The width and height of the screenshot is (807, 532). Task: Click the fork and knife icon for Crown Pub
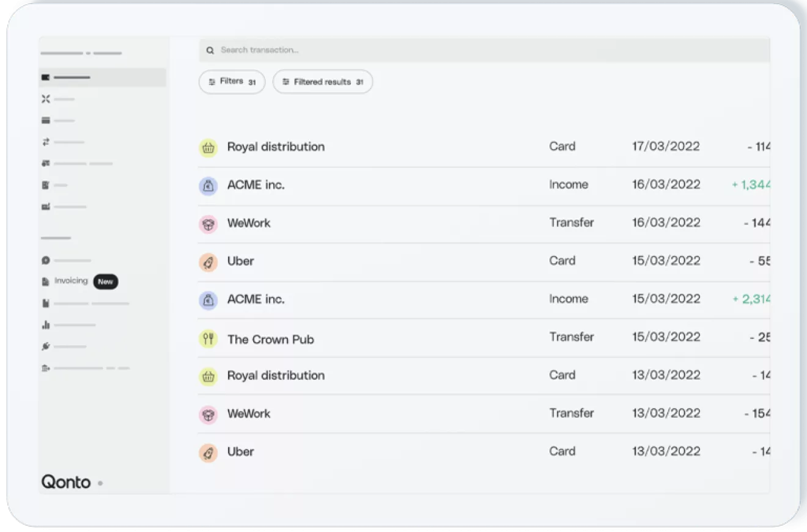(208, 338)
